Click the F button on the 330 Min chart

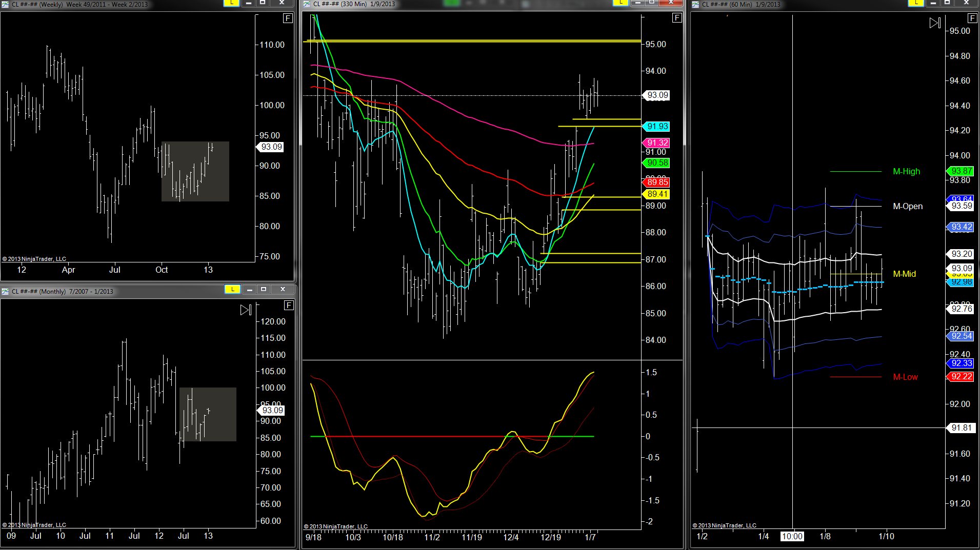coord(677,18)
